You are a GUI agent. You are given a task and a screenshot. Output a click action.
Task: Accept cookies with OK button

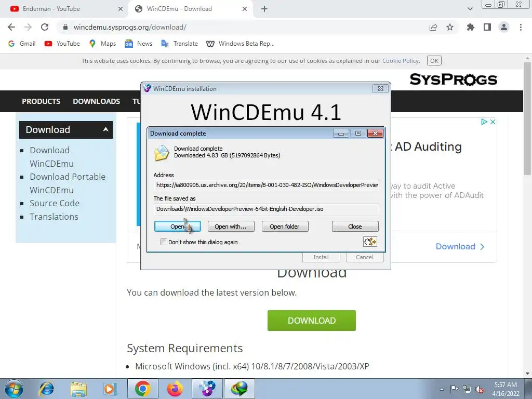point(434,61)
